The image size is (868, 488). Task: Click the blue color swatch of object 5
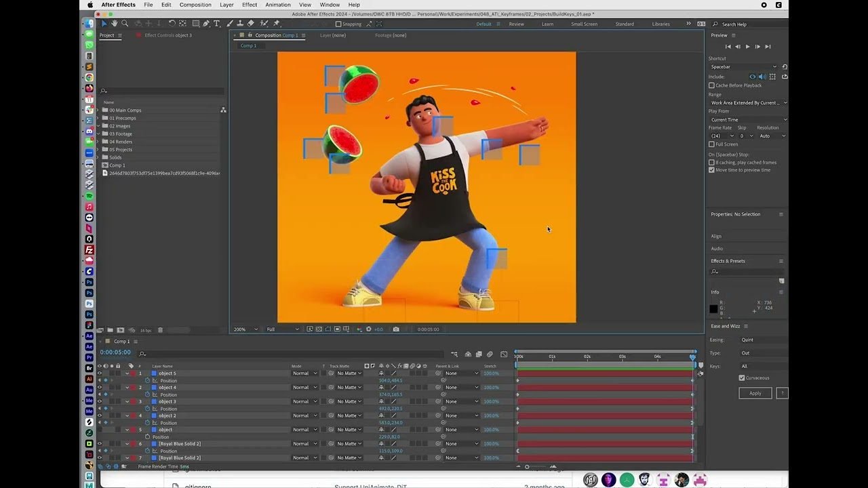[x=154, y=373]
